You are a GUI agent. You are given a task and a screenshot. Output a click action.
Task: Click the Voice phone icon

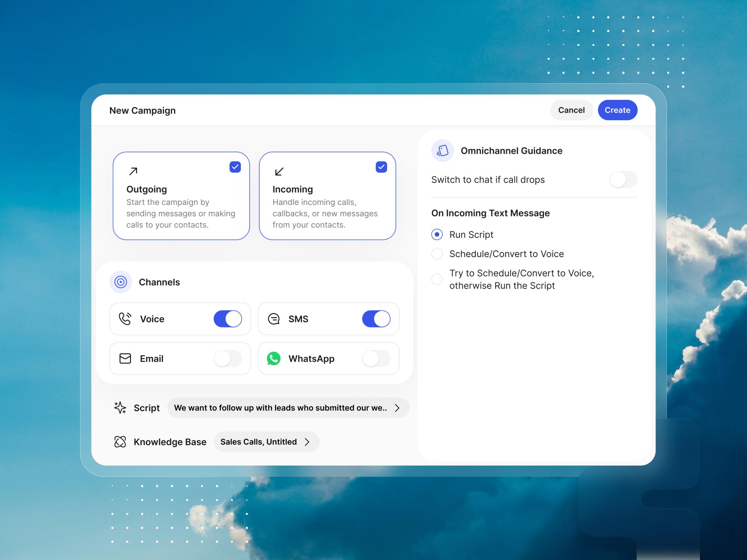125,318
